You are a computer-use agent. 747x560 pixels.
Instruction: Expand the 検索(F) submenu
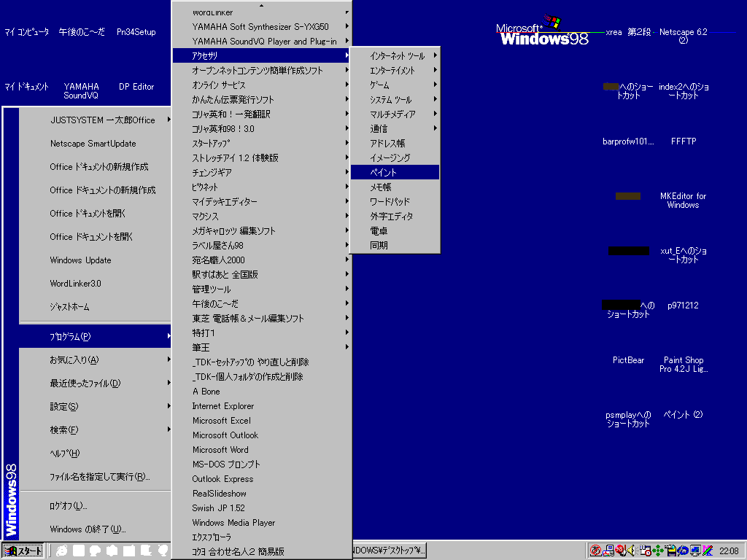(x=96, y=430)
